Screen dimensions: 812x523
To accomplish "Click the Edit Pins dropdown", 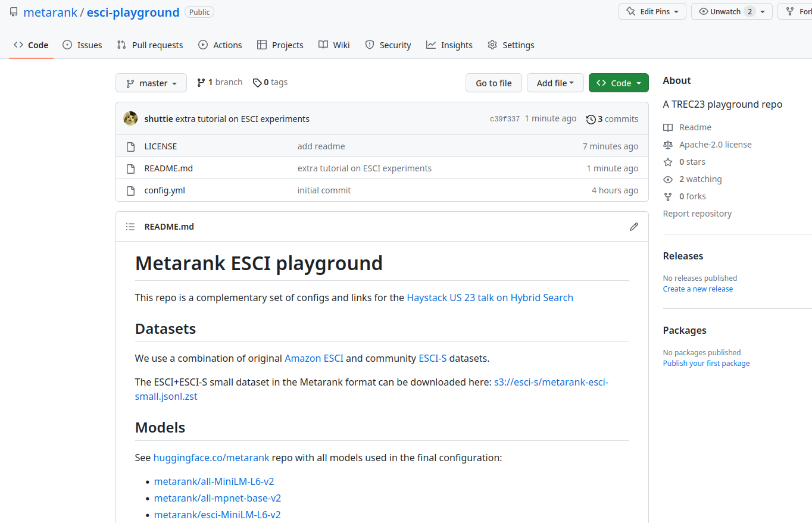I will pyautogui.click(x=652, y=11).
